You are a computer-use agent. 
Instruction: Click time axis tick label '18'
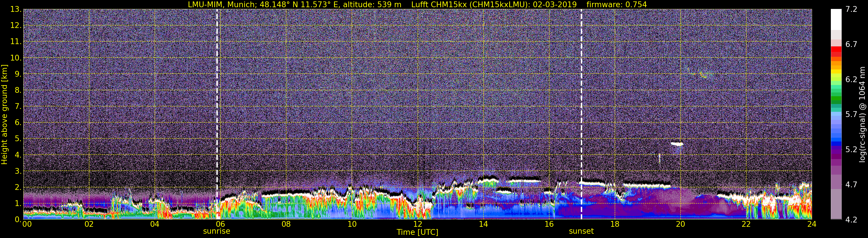point(614,224)
